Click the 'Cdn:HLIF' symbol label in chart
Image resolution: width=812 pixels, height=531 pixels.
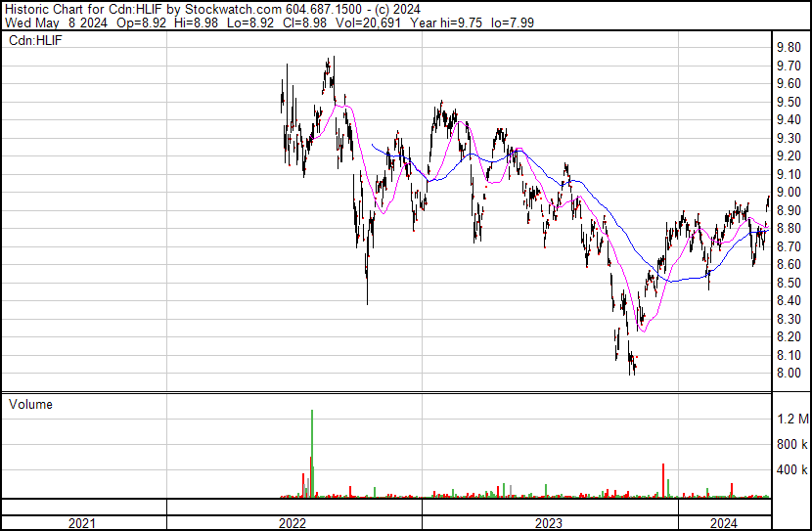(35, 40)
